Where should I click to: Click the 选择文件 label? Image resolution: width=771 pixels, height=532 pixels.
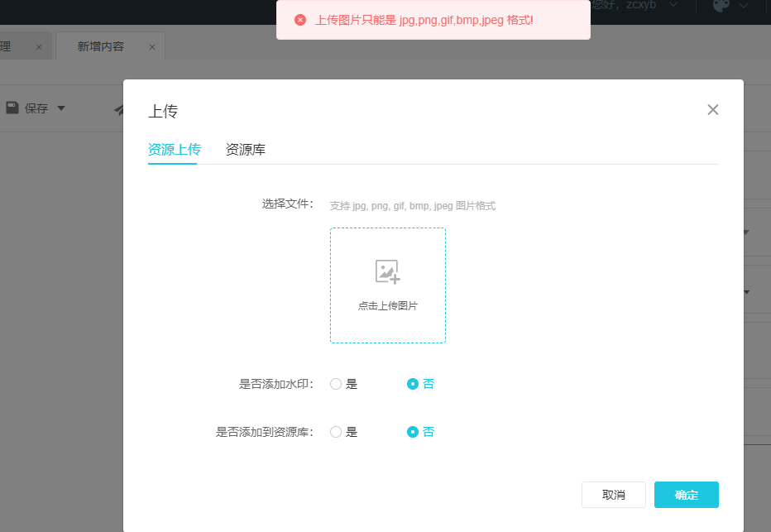tap(288, 204)
